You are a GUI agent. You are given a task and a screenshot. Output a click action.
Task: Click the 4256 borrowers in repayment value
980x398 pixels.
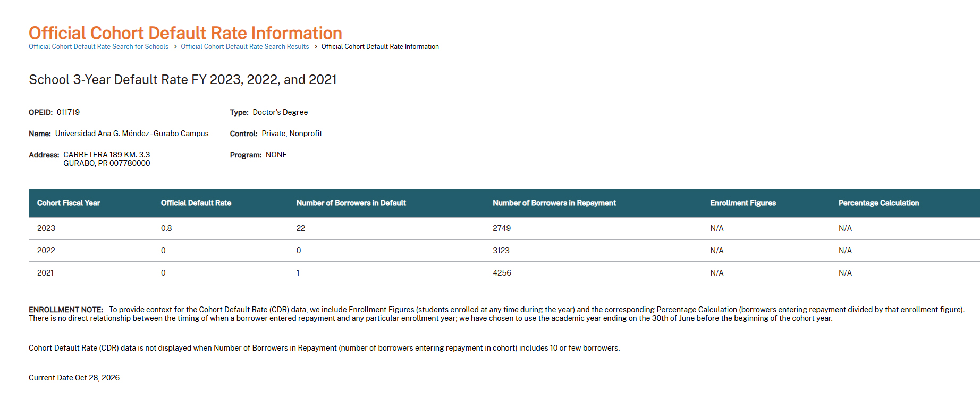pos(502,273)
